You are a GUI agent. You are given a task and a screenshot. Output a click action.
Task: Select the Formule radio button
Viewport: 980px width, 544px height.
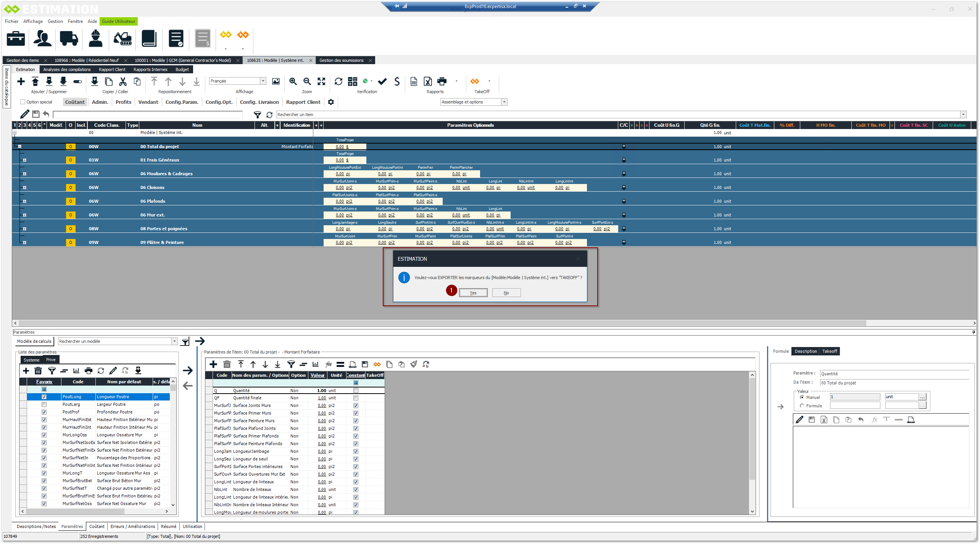click(802, 406)
